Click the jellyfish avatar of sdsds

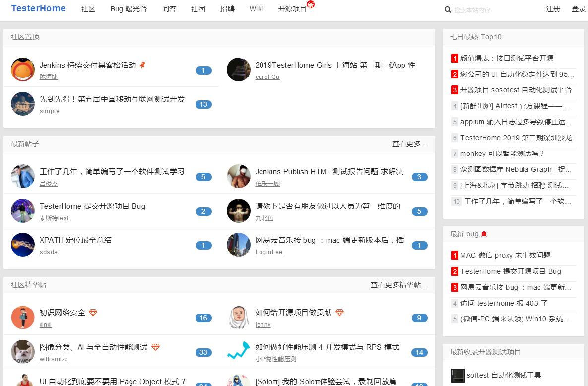(x=23, y=245)
